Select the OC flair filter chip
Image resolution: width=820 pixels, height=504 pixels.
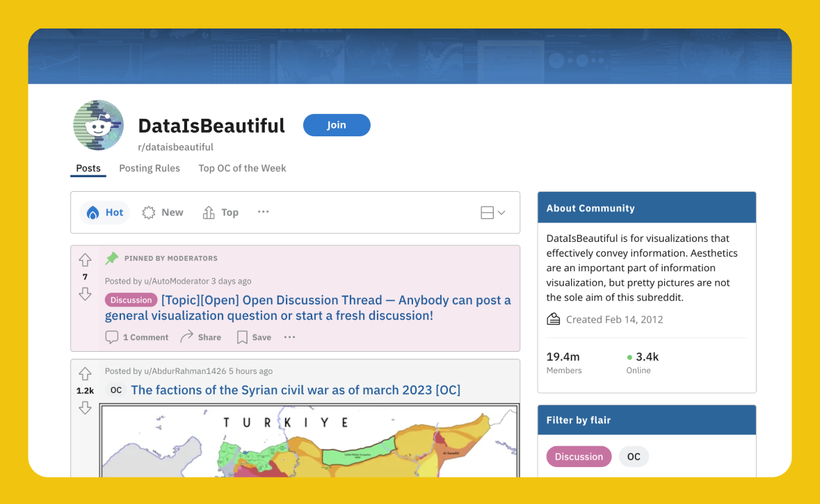(x=633, y=456)
